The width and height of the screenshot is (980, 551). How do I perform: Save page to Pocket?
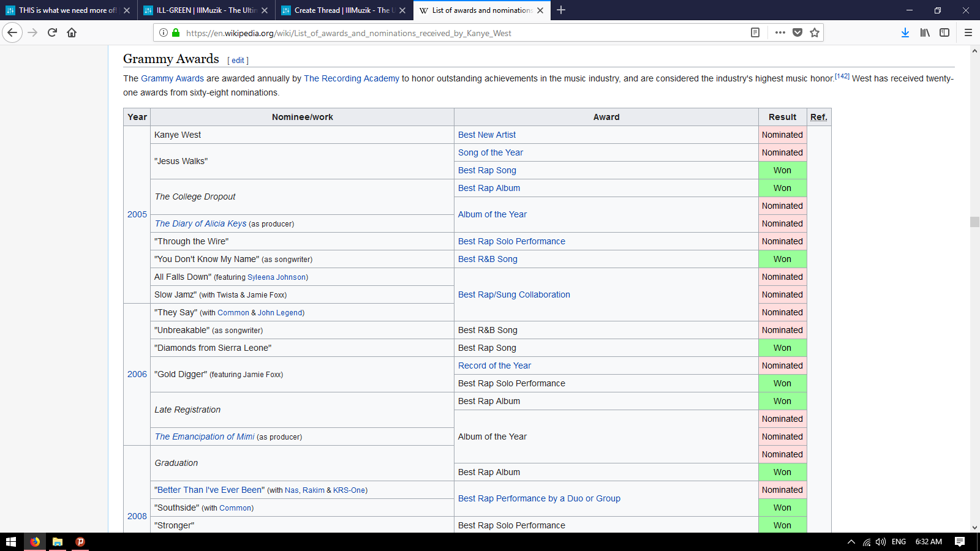(797, 32)
